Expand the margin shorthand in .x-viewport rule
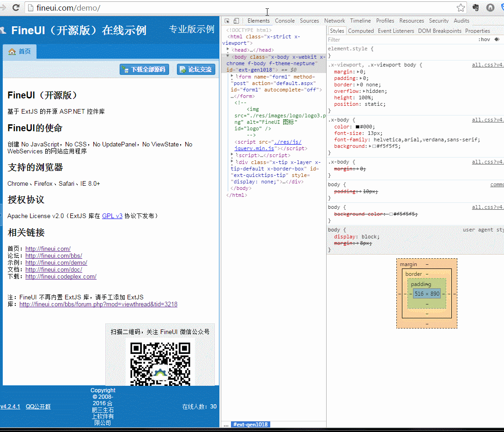 (358, 72)
